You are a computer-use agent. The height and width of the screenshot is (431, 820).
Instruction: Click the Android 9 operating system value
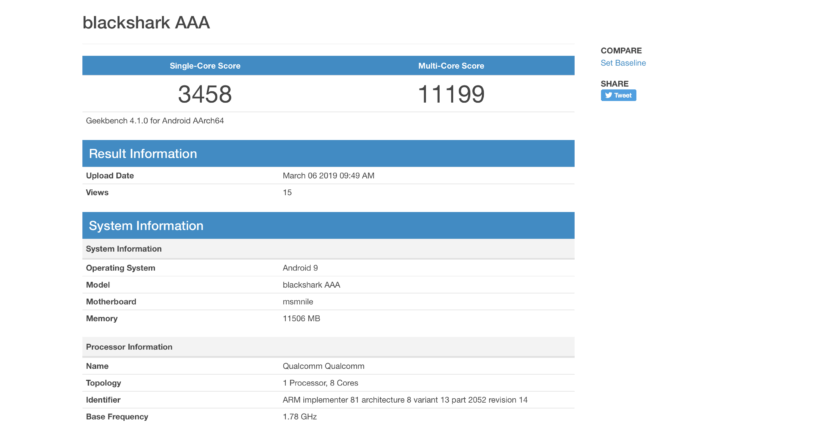pyautogui.click(x=300, y=268)
